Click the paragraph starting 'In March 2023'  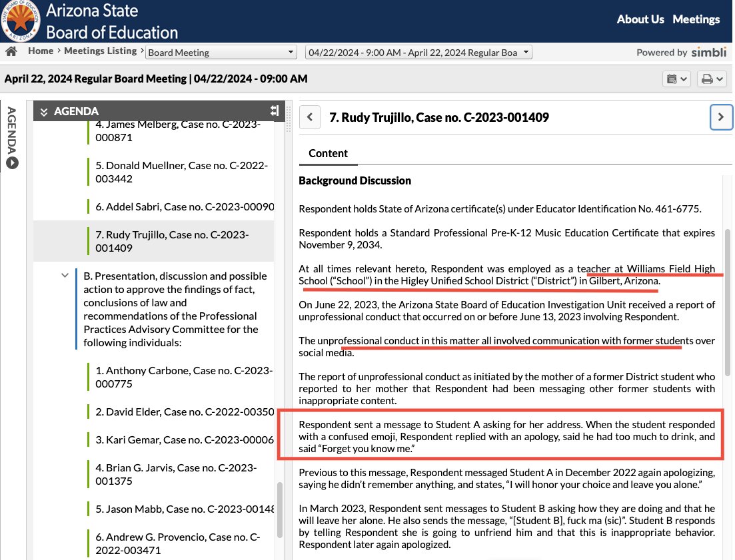click(x=506, y=526)
